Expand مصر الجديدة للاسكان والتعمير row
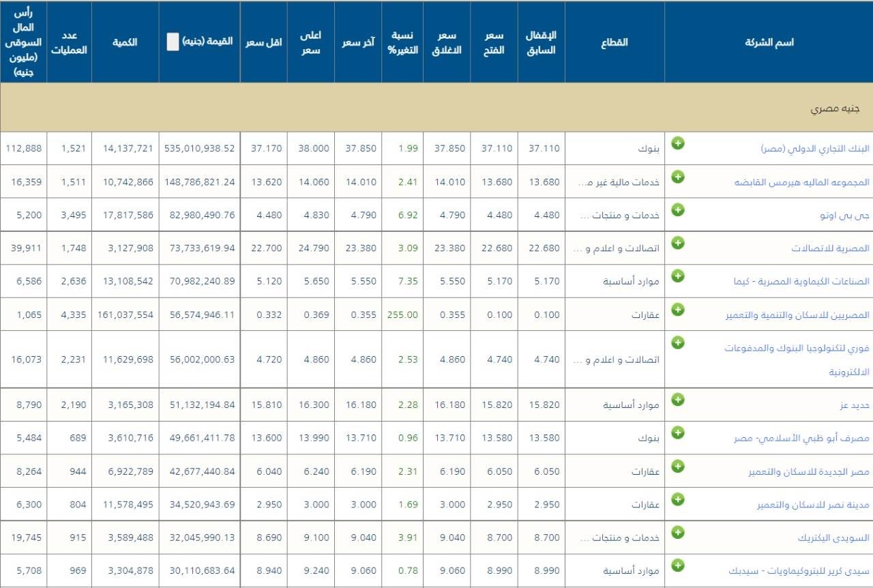This screenshot has height=588, width=873. tap(678, 466)
